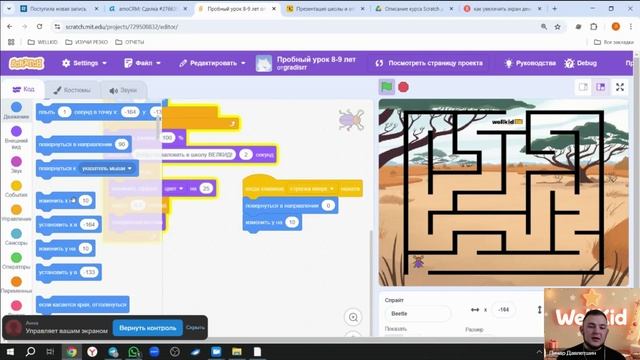
Task: Open the ОТЧЕТЫ bookmarks folder
Action: coord(130,42)
